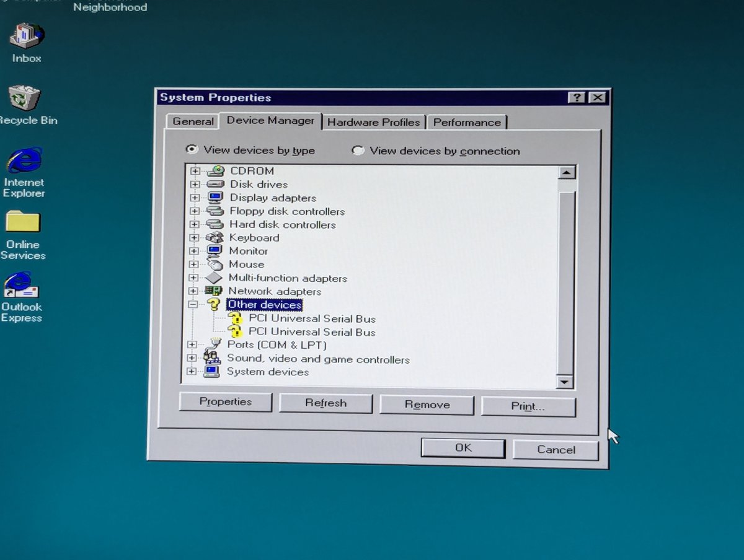Collapse the Other devices tree node

pyautogui.click(x=193, y=305)
